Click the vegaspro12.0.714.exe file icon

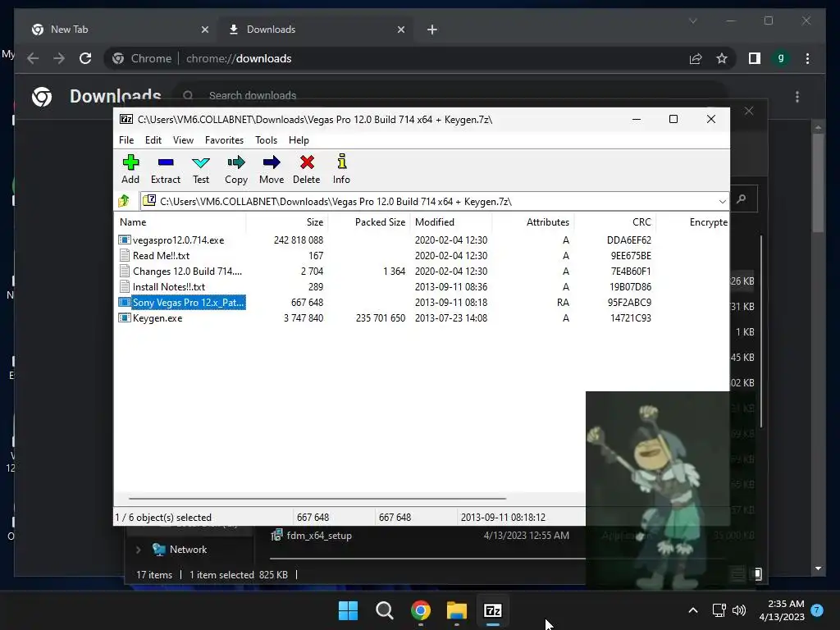[x=125, y=240]
